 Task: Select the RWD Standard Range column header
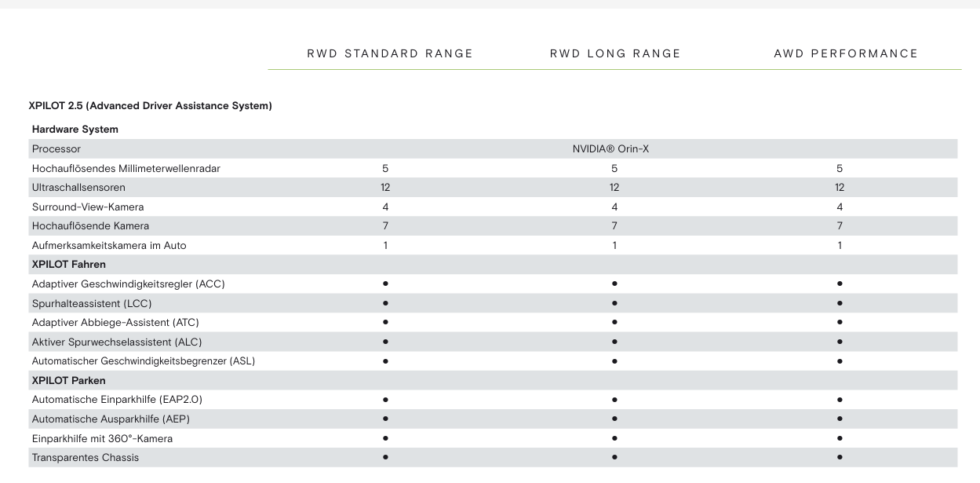pyautogui.click(x=390, y=54)
